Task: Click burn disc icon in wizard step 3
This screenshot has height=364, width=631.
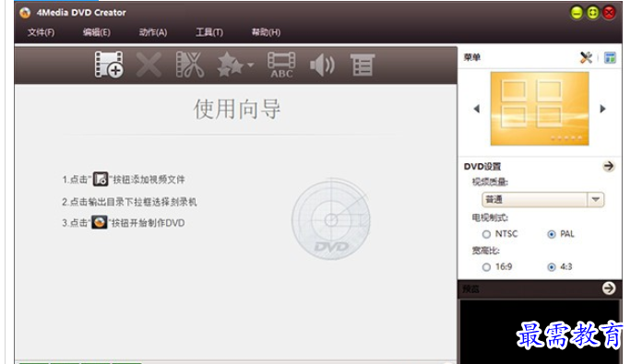Action: pyautogui.click(x=100, y=222)
